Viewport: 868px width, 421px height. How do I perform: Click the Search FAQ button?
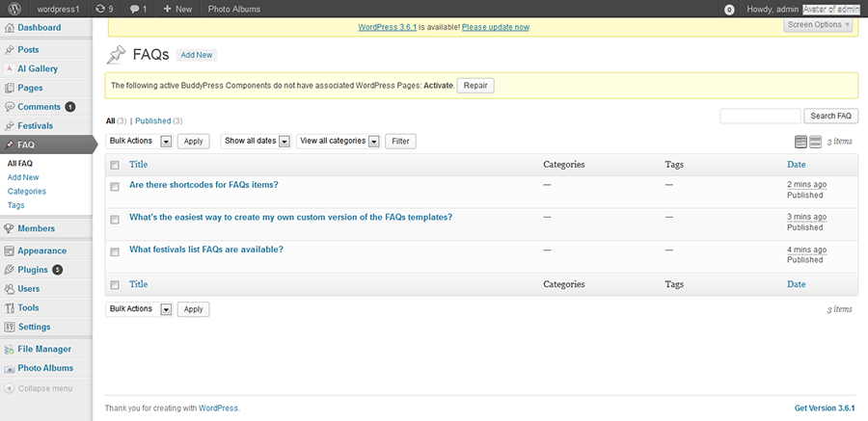click(x=831, y=117)
